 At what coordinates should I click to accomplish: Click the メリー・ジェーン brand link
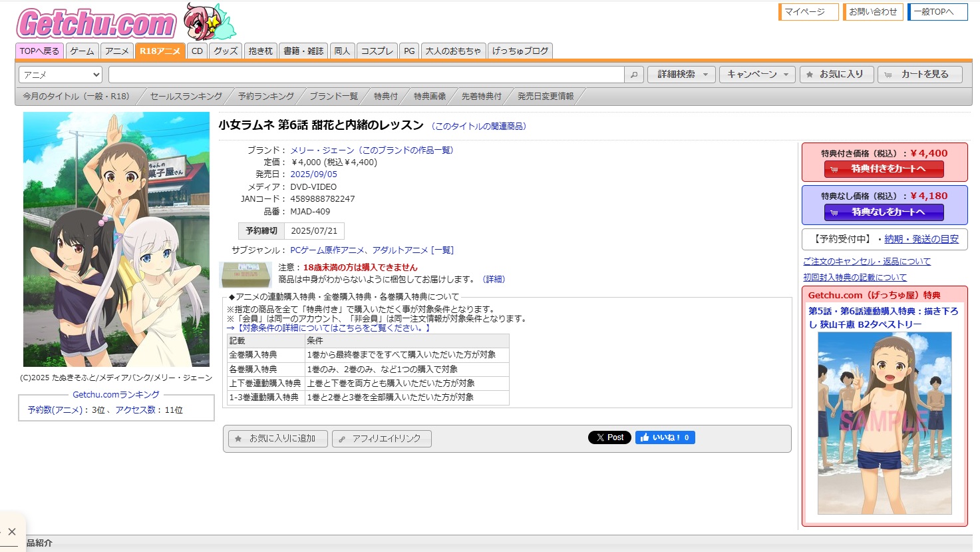tap(322, 150)
